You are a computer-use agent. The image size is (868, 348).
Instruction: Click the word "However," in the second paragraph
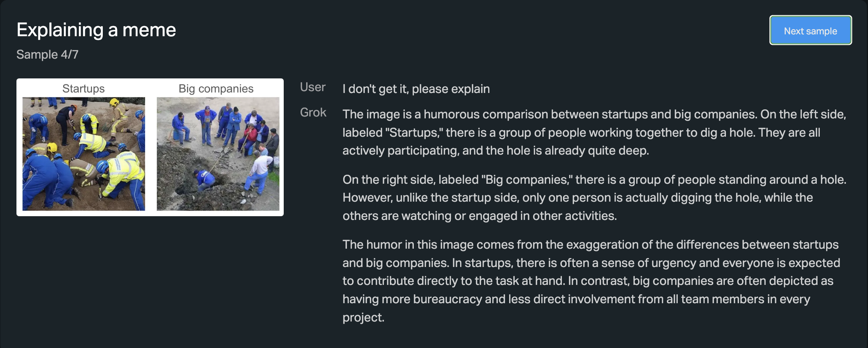tap(367, 198)
